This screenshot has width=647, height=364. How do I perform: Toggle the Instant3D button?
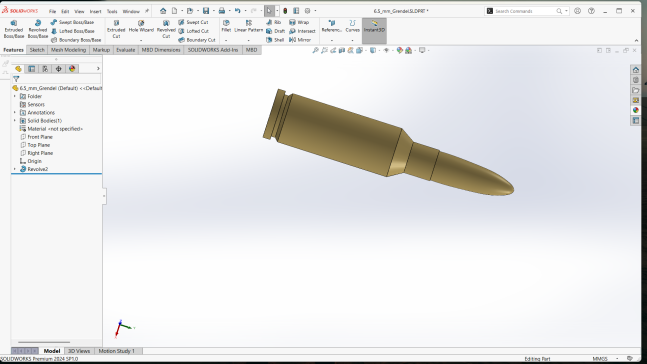[374, 31]
